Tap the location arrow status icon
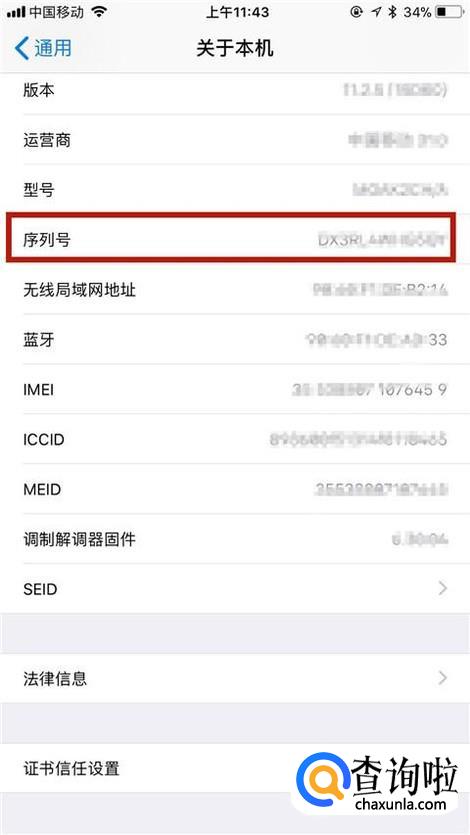This screenshot has height=835, width=470. [x=376, y=12]
